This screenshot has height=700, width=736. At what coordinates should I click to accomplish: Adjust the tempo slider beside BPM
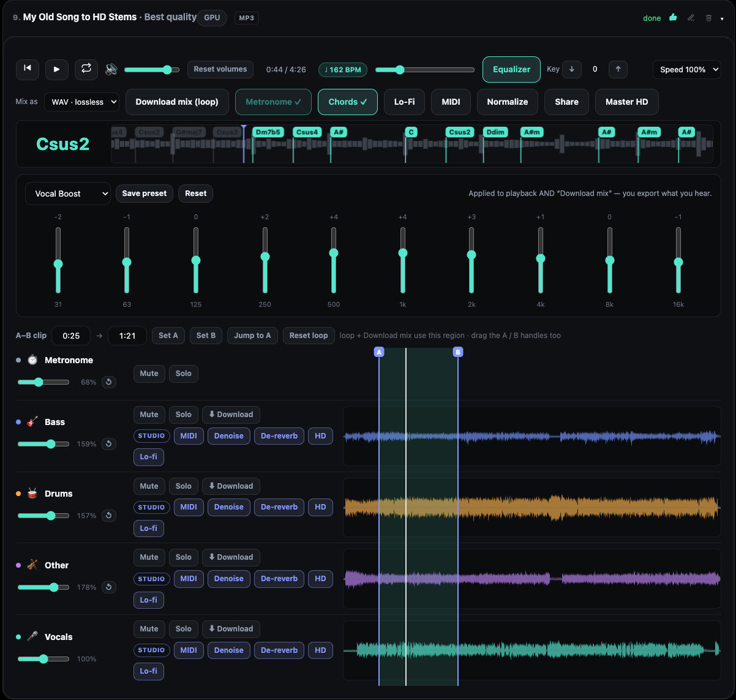(425, 70)
